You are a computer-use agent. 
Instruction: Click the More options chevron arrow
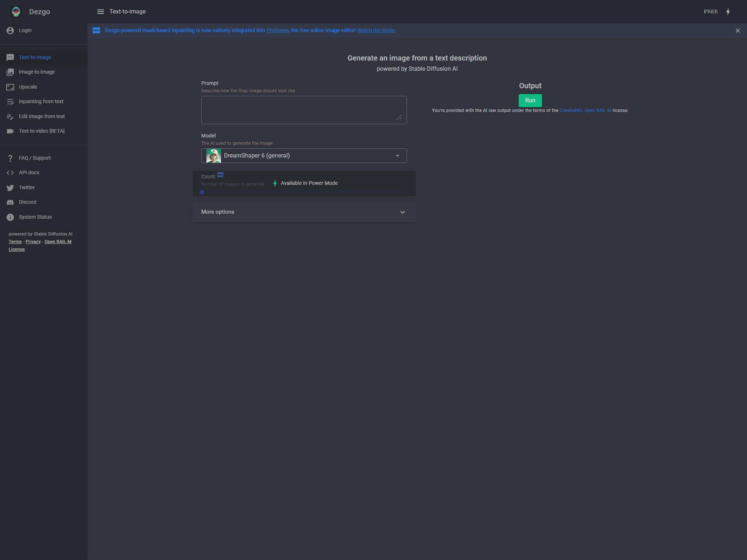click(403, 212)
